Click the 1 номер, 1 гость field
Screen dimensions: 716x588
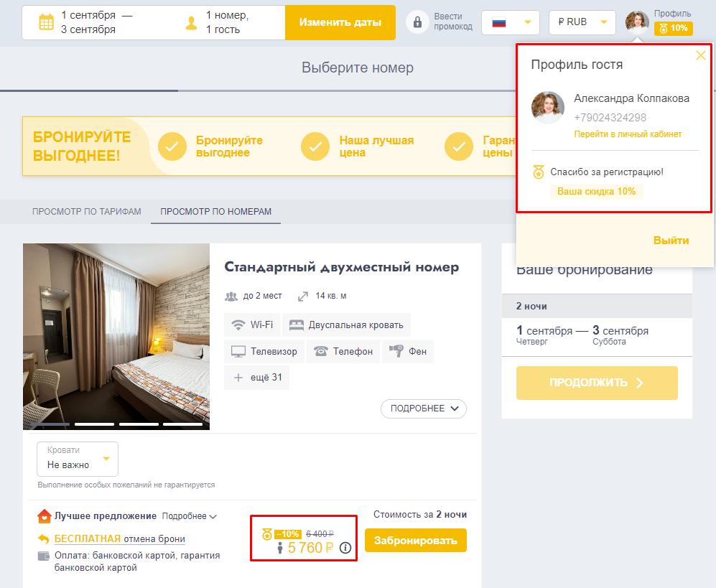[x=227, y=22]
